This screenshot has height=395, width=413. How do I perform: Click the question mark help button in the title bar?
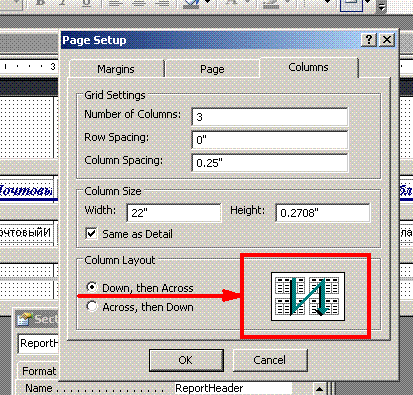[x=369, y=40]
